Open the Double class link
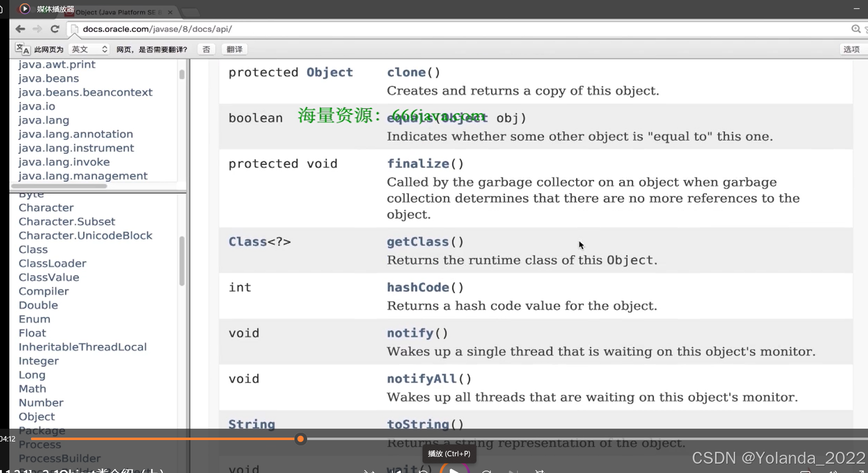 click(x=38, y=305)
